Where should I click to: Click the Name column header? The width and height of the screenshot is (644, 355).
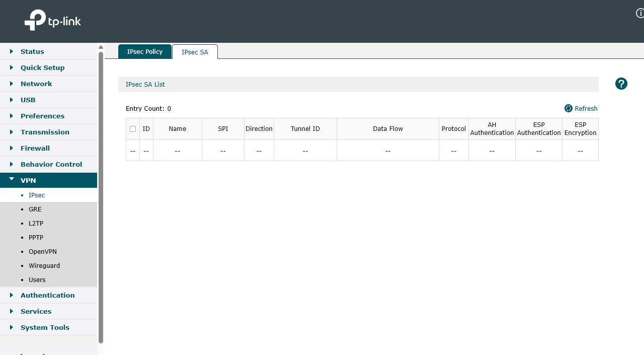178,129
